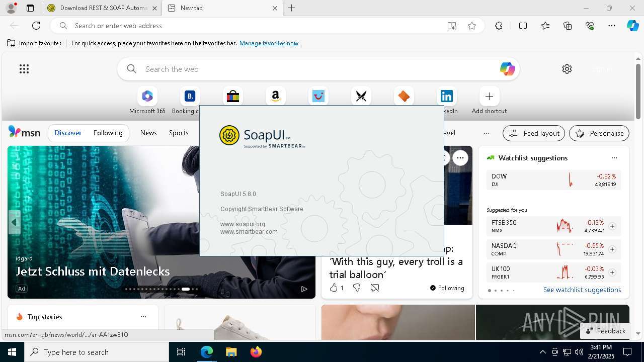Click the taskbar Type here to search box
Viewport: 644px width, 362px height.
tap(97, 352)
